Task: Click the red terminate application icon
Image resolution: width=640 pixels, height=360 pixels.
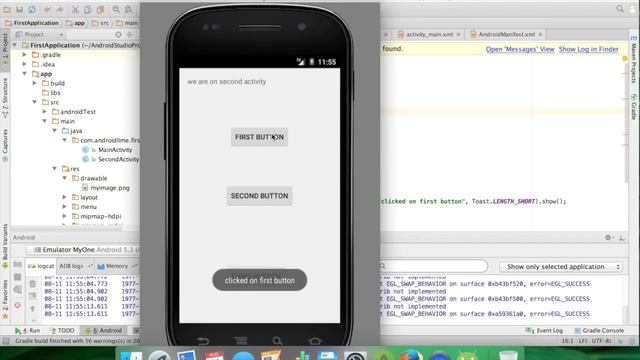Action: click(x=18, y=305)
